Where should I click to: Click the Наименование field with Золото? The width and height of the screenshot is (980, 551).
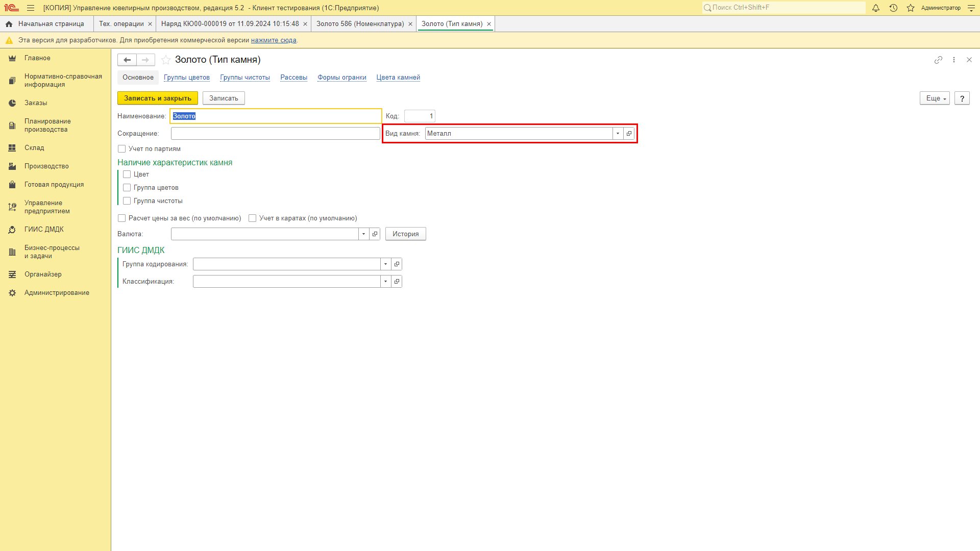276,116
